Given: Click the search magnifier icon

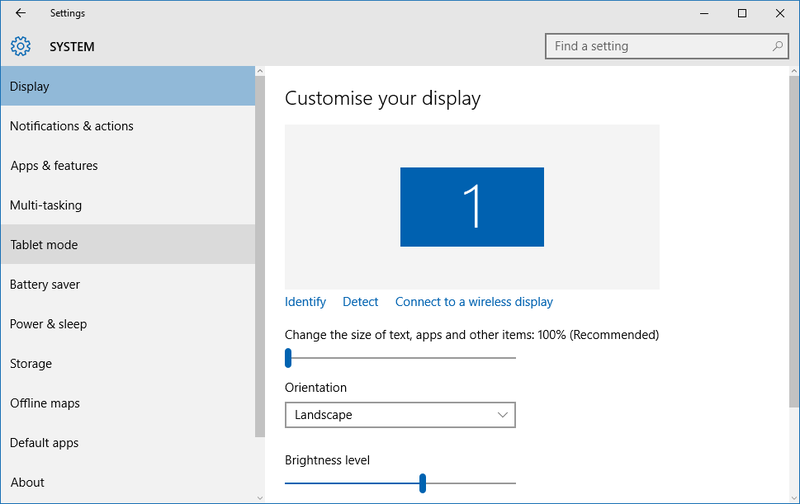Looking at the screenshot, I should point(777,46).
